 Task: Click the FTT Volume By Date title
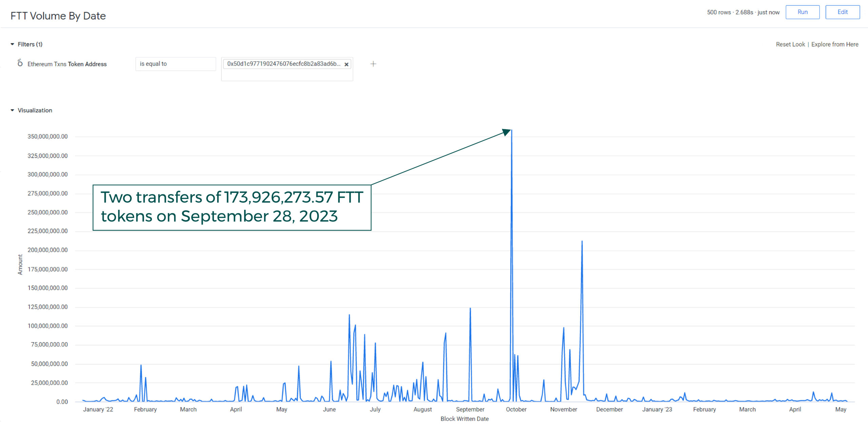pyautogui.click(x=58, y=16)
